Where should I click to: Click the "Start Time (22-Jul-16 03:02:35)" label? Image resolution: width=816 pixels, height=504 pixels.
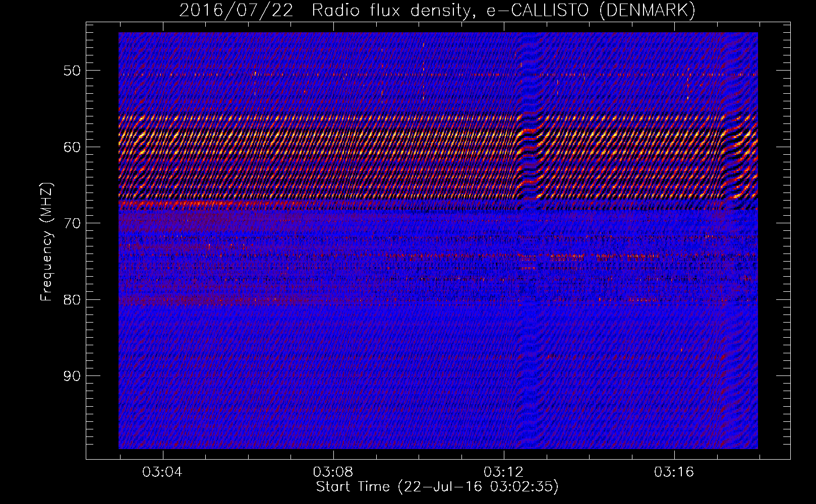coord(437,487)
